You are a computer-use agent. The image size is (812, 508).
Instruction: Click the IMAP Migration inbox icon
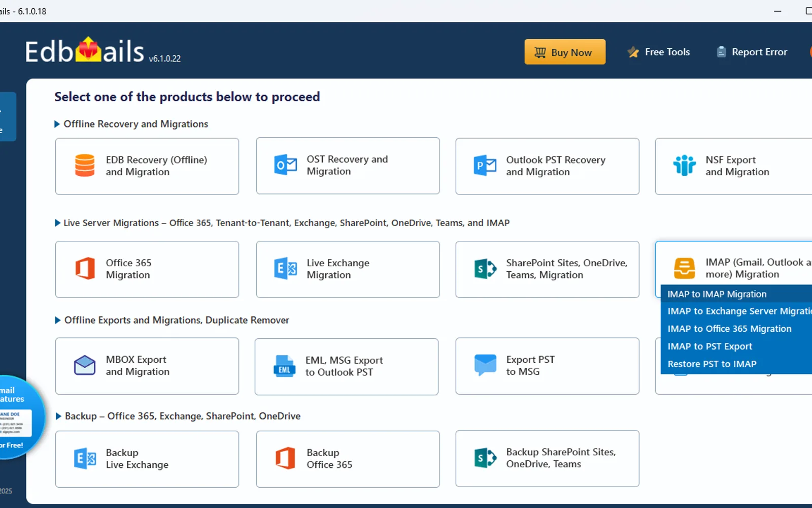[684, 268]
